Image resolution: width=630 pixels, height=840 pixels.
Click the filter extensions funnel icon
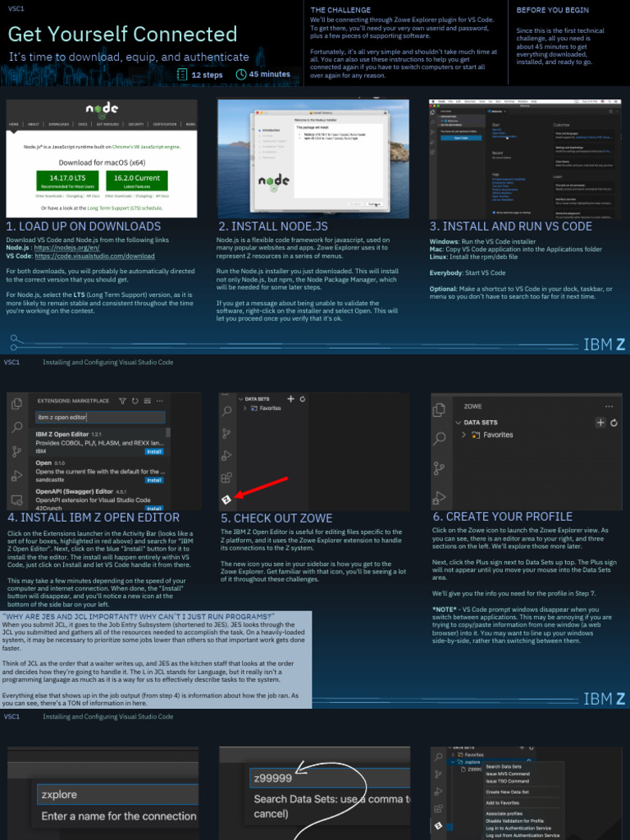pos(123,400)
